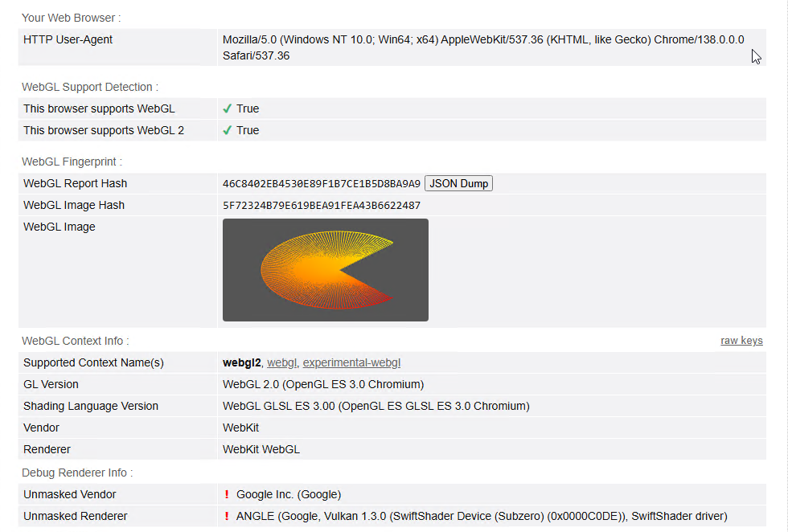Image resolution: width=788 pixels, height=532 pixels.
Task: Select the WebGL Report Hash value
Action: click(x=320, y=183)
